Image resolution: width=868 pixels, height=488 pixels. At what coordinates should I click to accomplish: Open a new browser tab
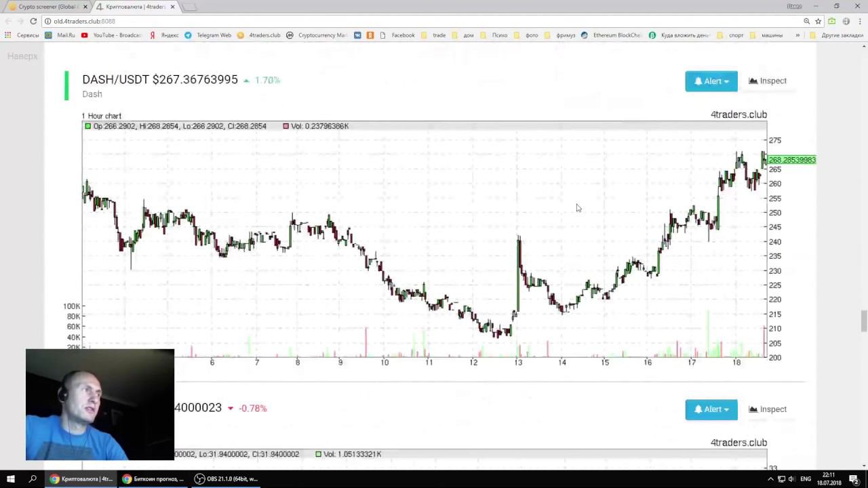189,7
